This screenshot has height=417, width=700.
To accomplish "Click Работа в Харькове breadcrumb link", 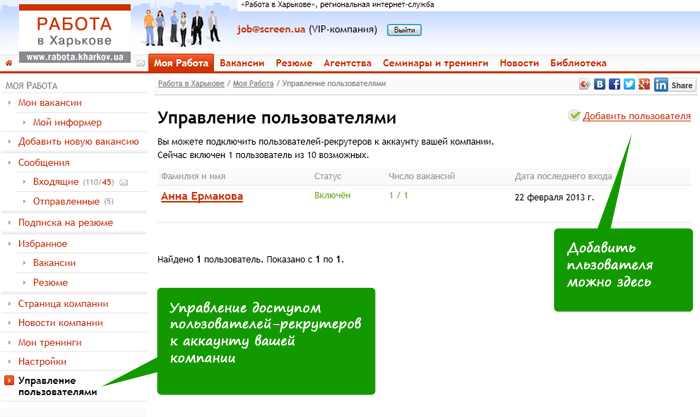I will [191, 83].
